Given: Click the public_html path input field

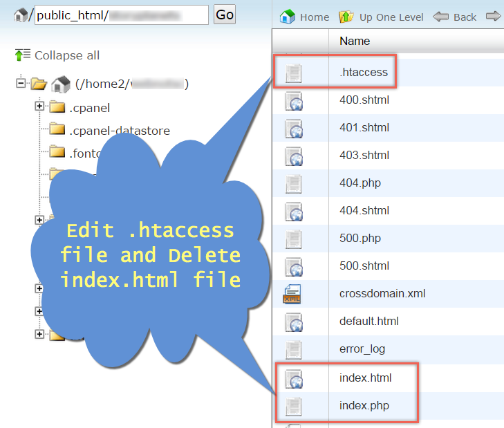Looking at the screenshot, I should click(x=121, y=15).
